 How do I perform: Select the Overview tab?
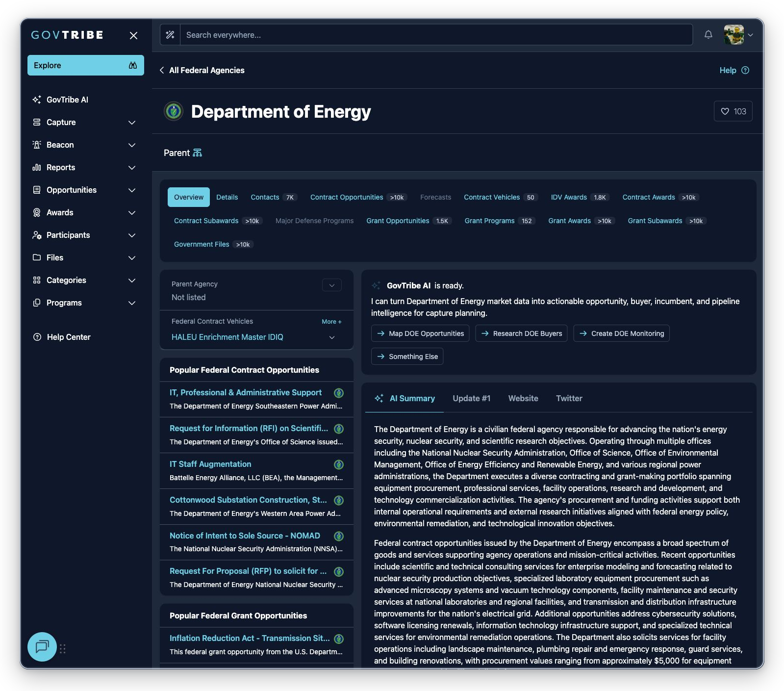(x=189, y=197)
